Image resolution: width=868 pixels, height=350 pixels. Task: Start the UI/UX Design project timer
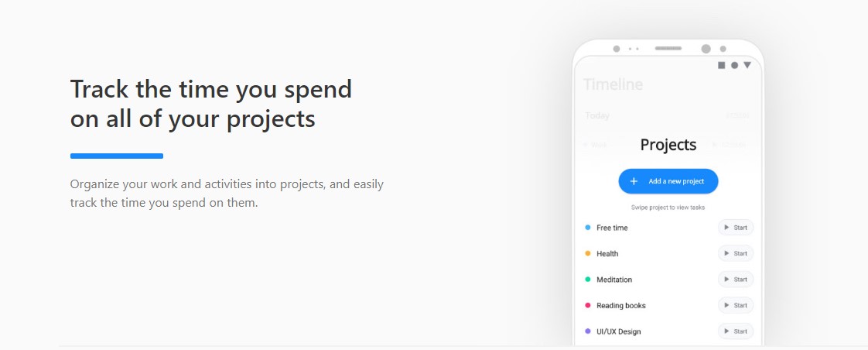pyautogui.click(x=736, y=331)
